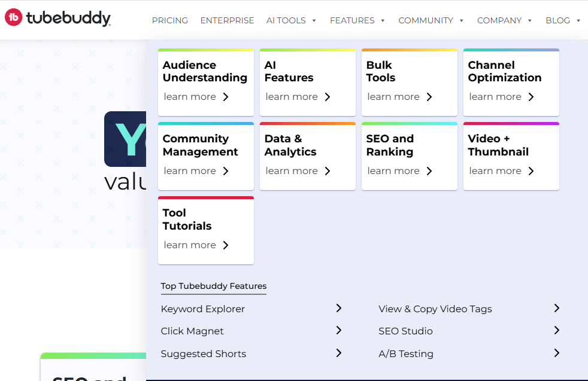Open the Features menu
Viewport: 588px width, 381px height.
pos(352,20)
